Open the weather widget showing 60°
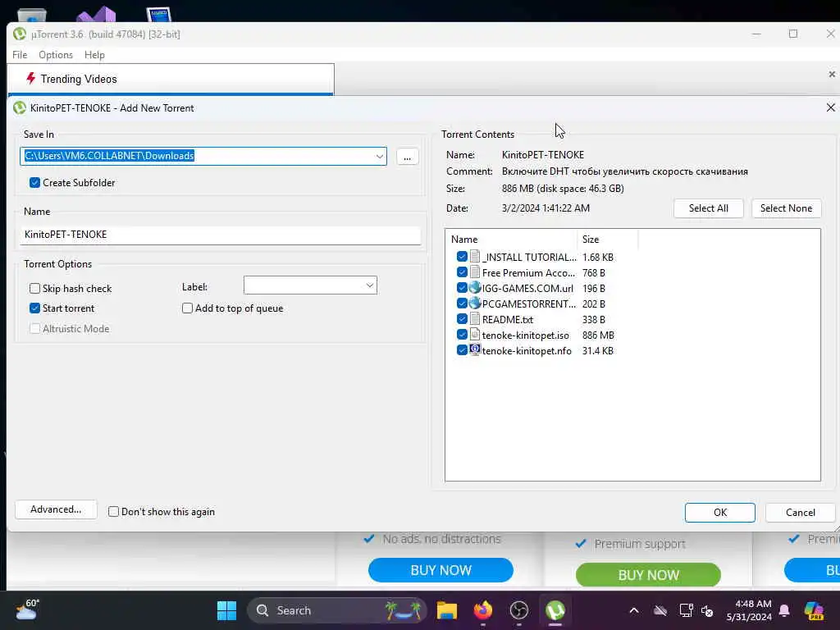Screen dimensions: 840x630 28,609
